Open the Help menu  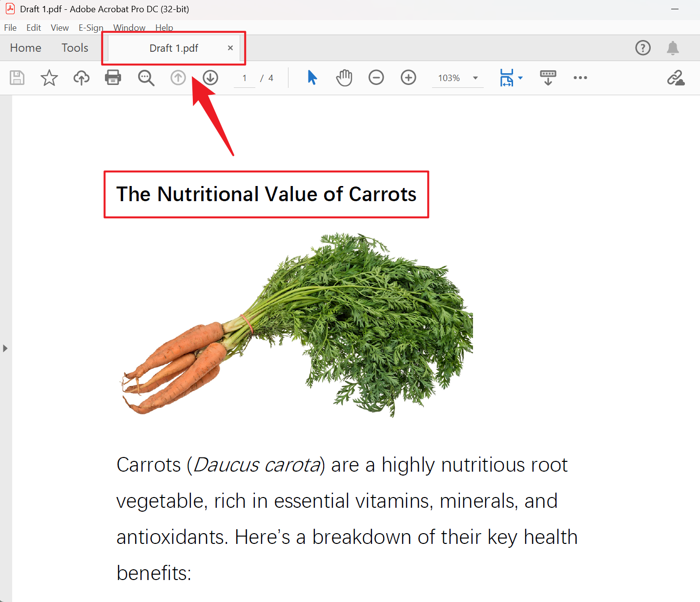tap(164, 28)
